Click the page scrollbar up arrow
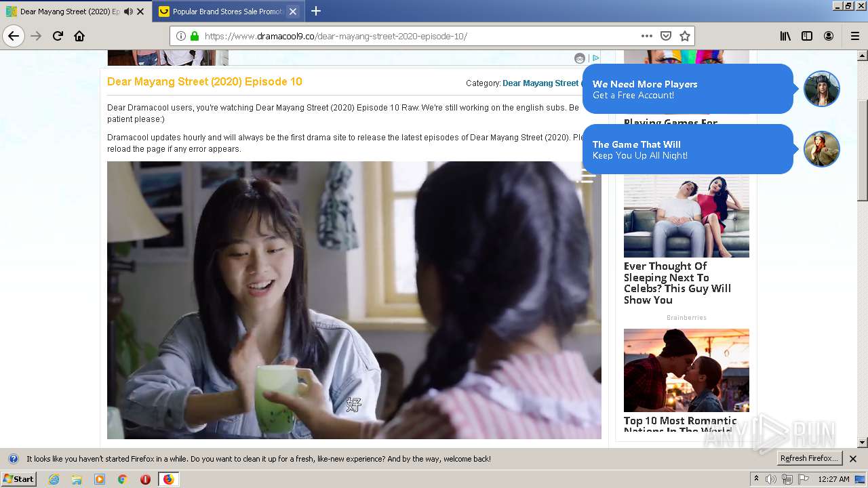 pyautogui.click(x=863, y=56)
